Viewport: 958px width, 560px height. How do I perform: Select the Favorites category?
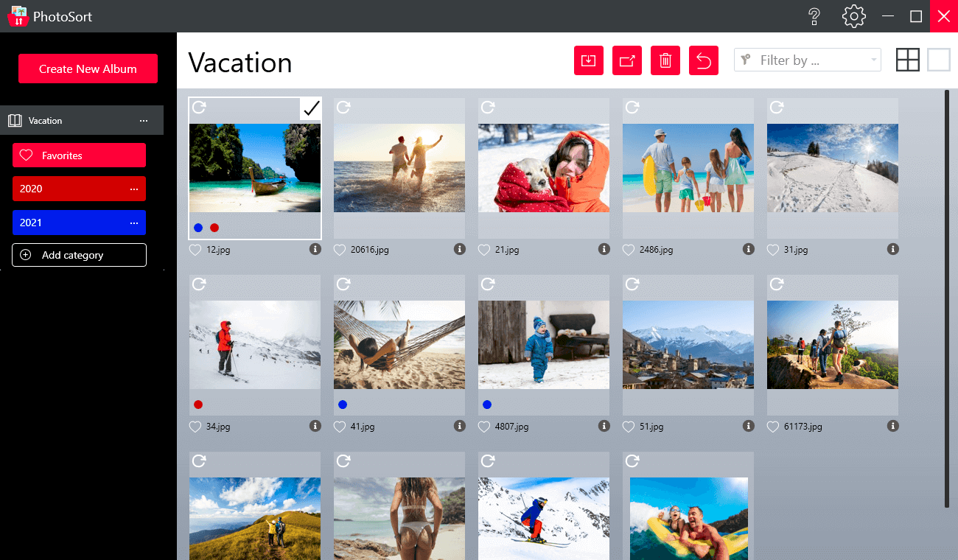coord(79,155)
